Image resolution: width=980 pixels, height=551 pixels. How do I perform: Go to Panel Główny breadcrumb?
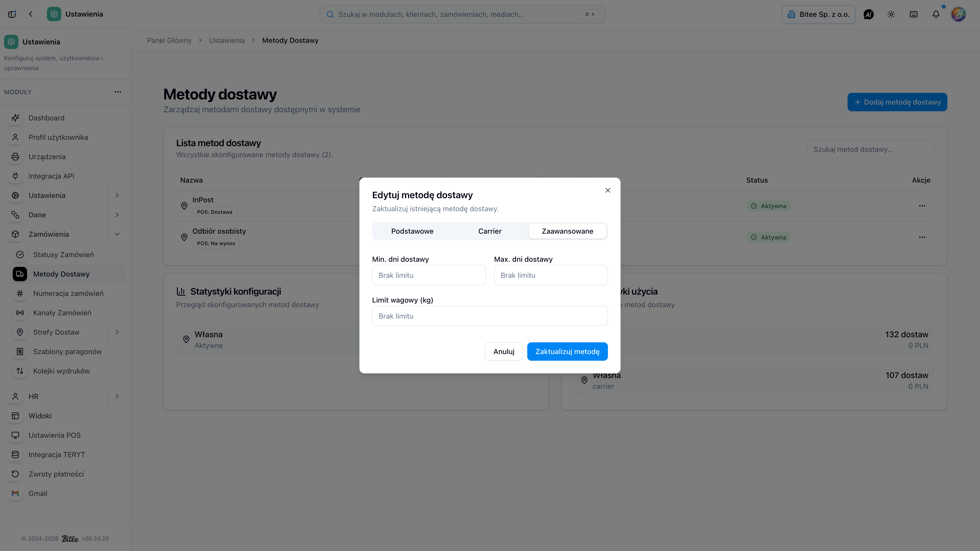coord(169,40)
